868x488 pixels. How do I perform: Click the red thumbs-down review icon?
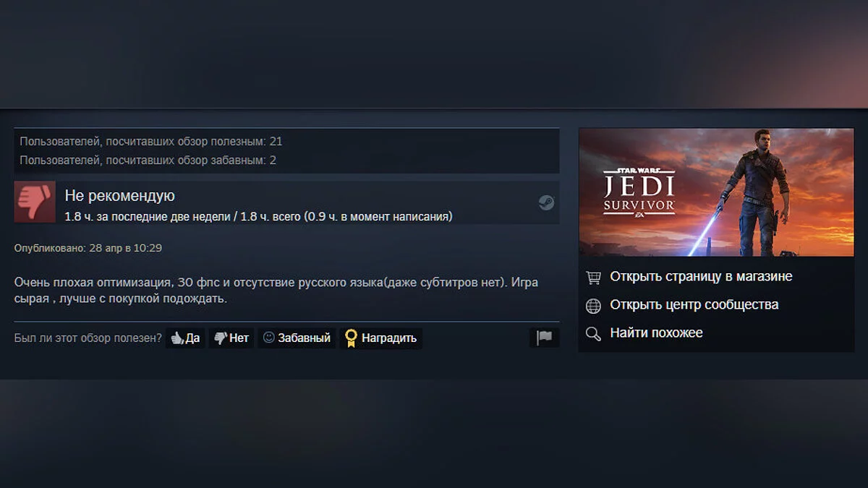tap(35, 202)
